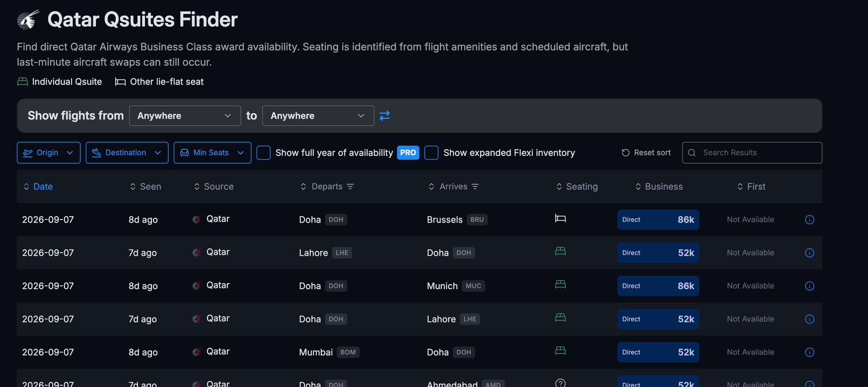Sort by the Departs column header

tap(321, 187)
